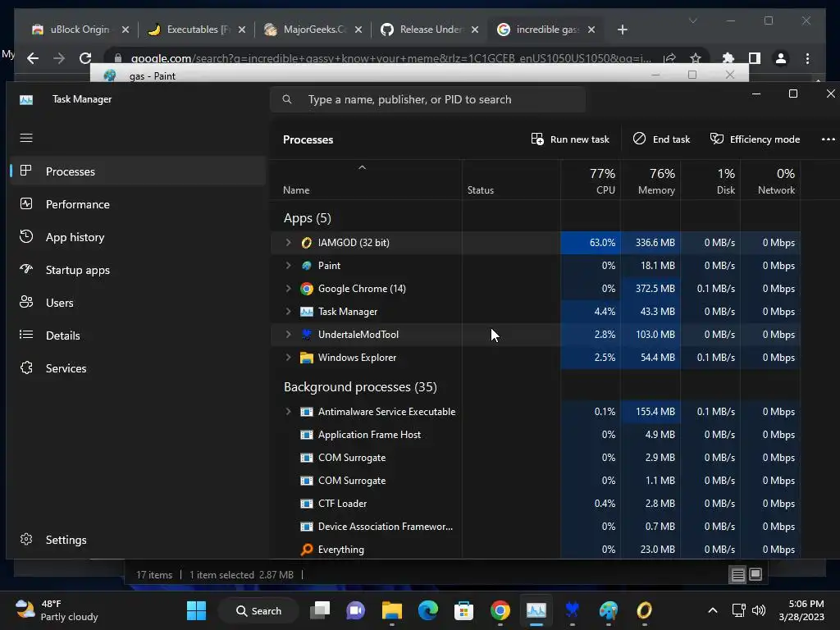This screenshot has height=630, width=840.
Task: Switch to large icons view in Explorer status bar
Action: pyautogui.click(x=756, y=574)
